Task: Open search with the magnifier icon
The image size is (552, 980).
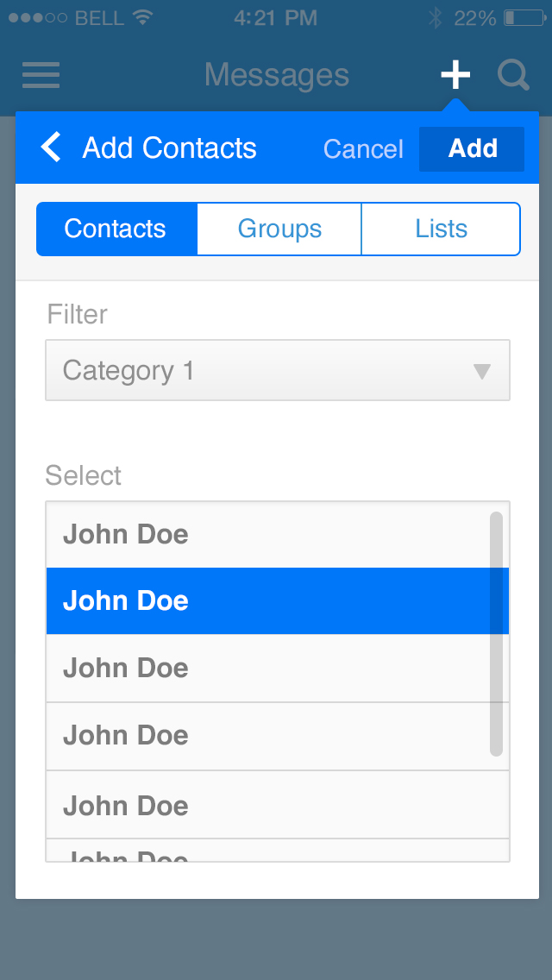Action: click(x=513, y=75)
